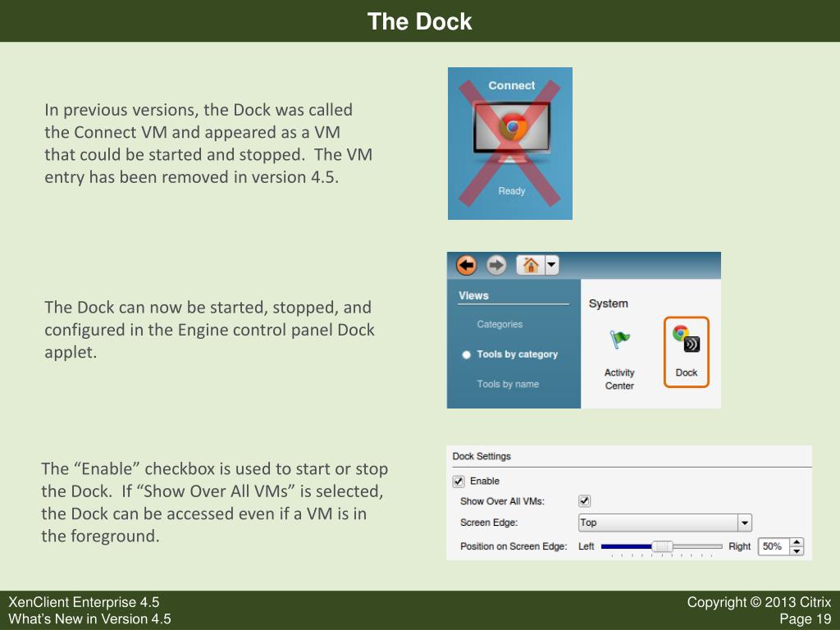840x630 pixels.
Task: Click the grey forward arrow button
Action: click(x=496, y=265)
